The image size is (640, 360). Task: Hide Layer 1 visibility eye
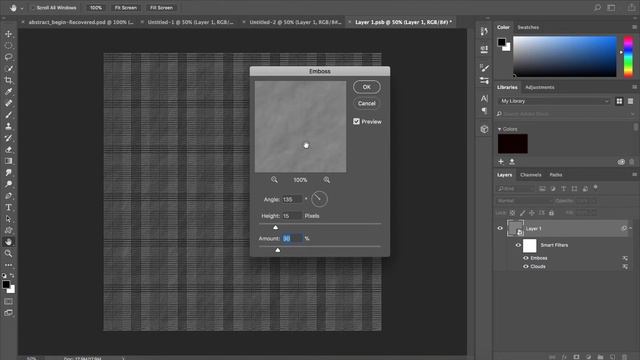click(500, 228)
